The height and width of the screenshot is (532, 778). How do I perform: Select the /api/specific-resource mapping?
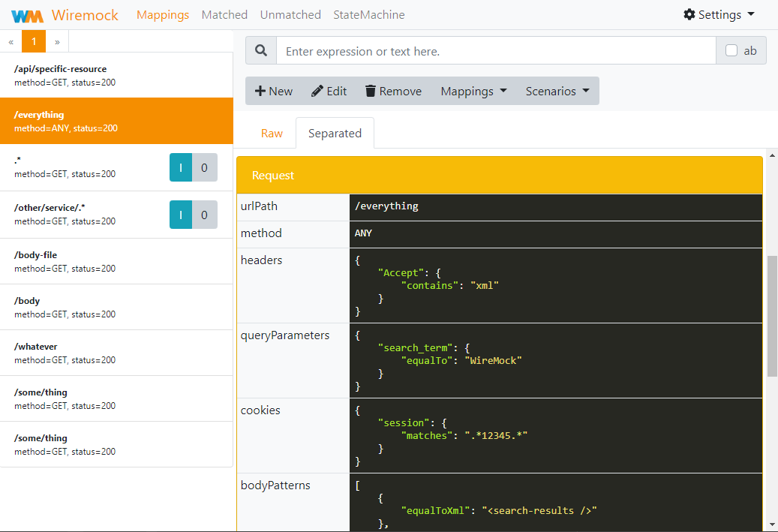116,76
